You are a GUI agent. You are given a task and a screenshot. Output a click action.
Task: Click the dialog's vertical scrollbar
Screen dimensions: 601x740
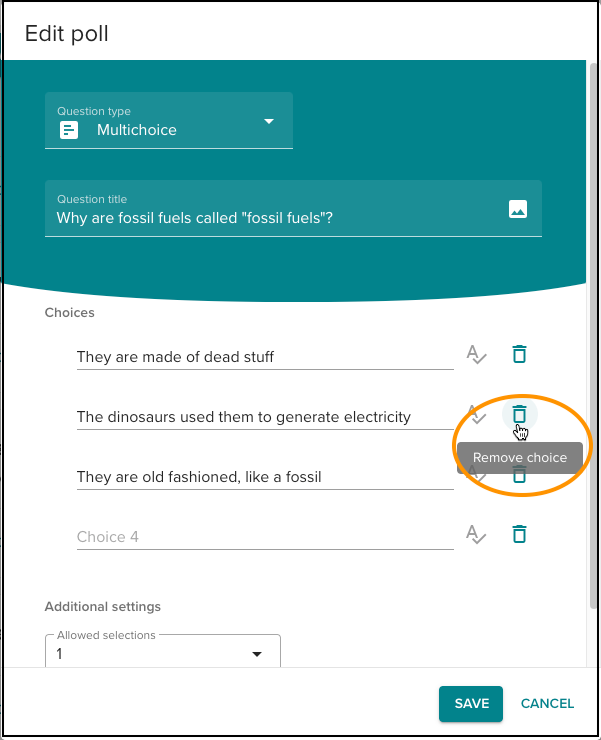tap(593, 335)
